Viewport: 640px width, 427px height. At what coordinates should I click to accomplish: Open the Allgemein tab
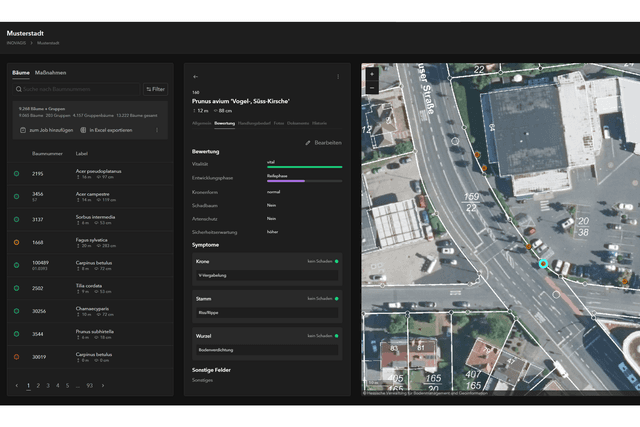click(x=201, y=122)
